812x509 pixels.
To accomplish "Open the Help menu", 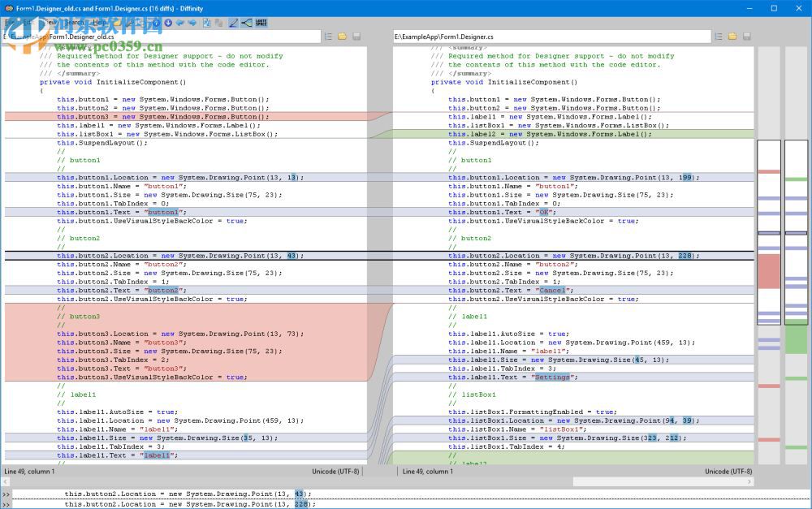I will tap(98, 23).
